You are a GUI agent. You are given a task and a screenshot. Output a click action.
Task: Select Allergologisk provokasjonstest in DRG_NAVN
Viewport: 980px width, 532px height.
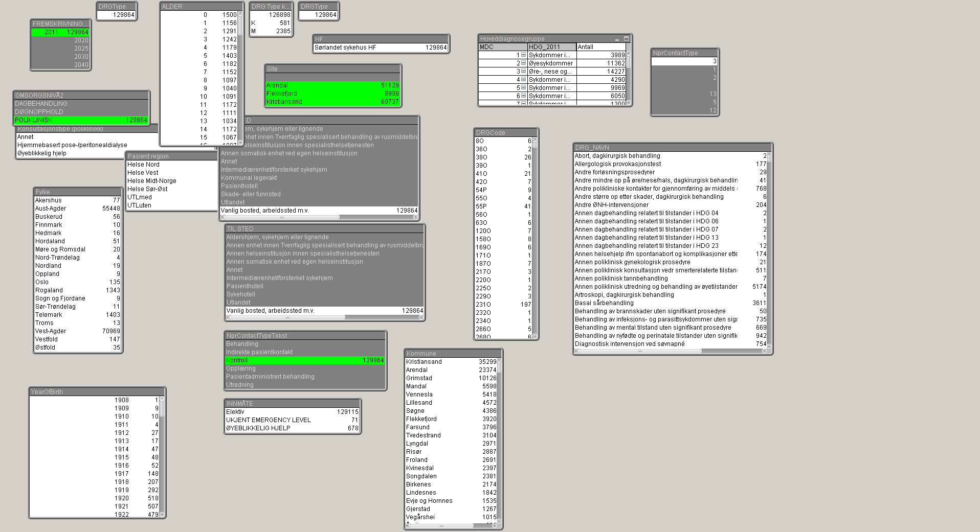pos(671,164)
